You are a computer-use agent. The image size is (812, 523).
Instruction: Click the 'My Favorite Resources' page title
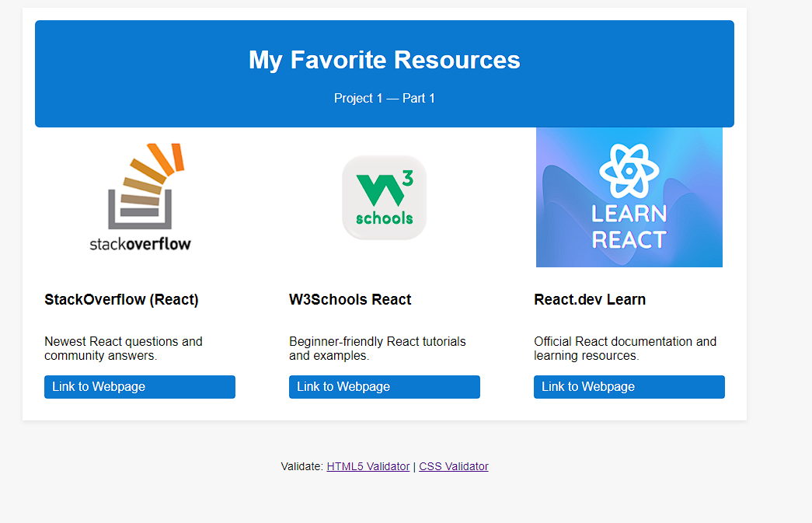click(385, 60)
